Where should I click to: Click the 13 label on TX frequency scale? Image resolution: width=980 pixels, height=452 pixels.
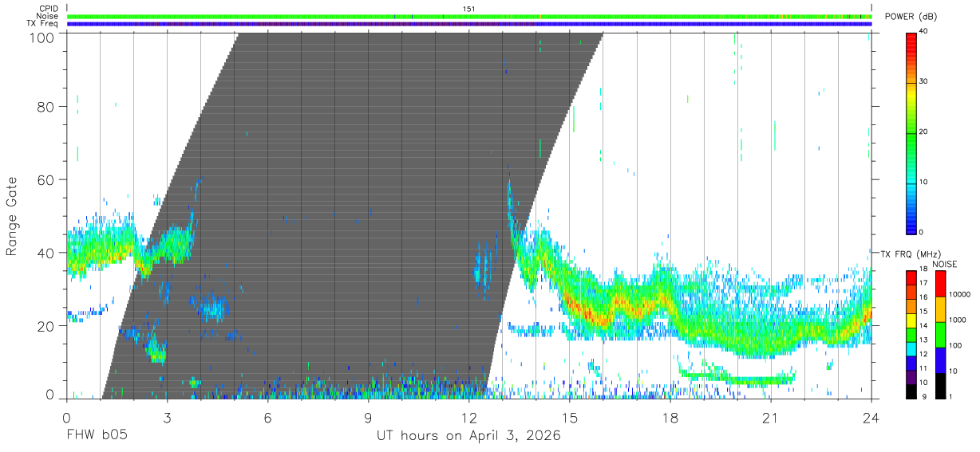pyautogui.click(x=923, y=340)
